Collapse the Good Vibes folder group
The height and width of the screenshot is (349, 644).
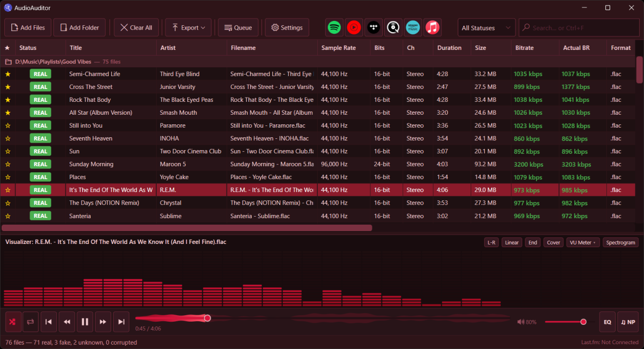click(x=8, y=62)
